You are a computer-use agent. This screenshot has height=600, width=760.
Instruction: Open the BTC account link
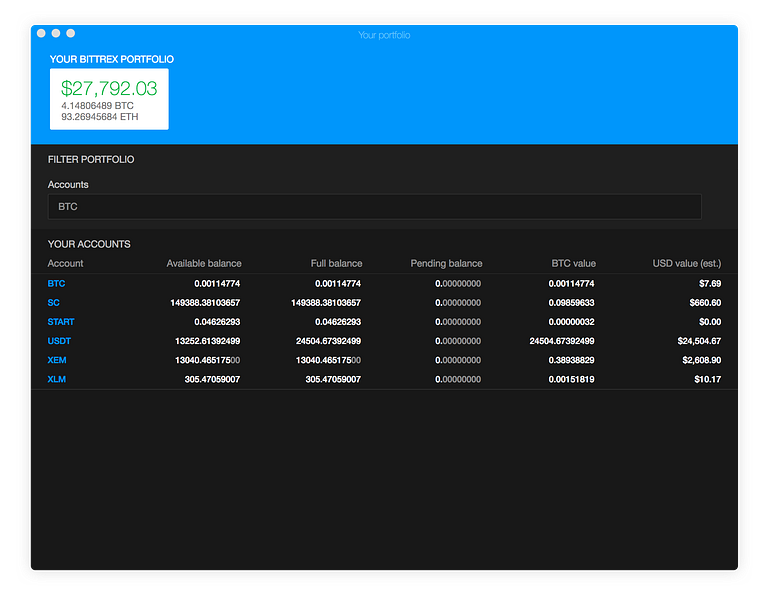[x=56, y=284]
